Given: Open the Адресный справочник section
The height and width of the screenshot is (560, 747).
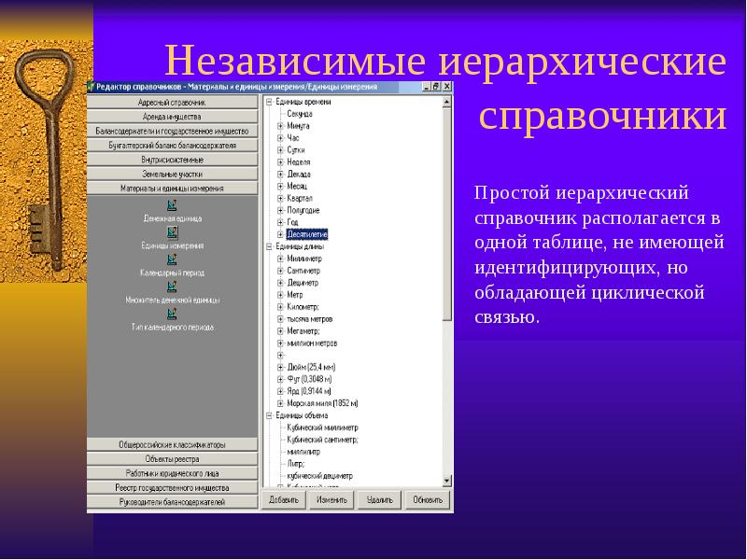Looking at the screenshot, I should pyautogui.click(x=172, y=103).
